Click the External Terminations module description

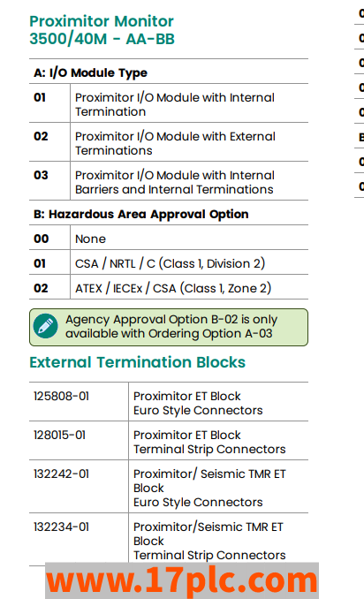175,143
